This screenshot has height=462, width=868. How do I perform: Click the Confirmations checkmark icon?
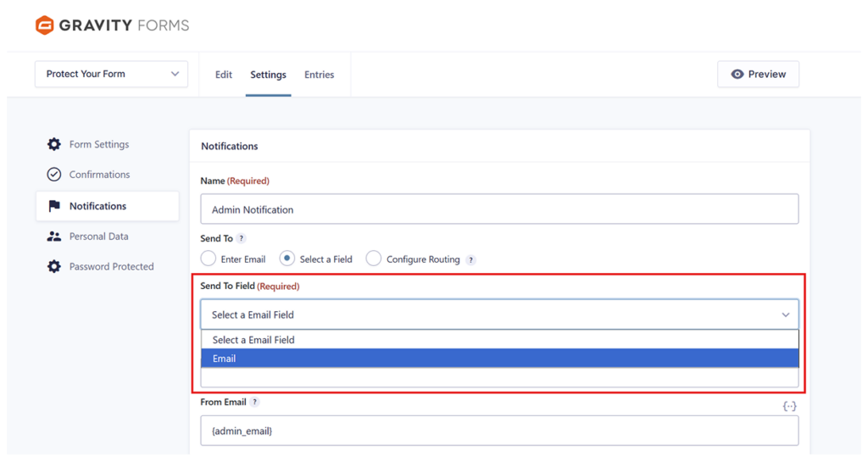tap(53, 175)
